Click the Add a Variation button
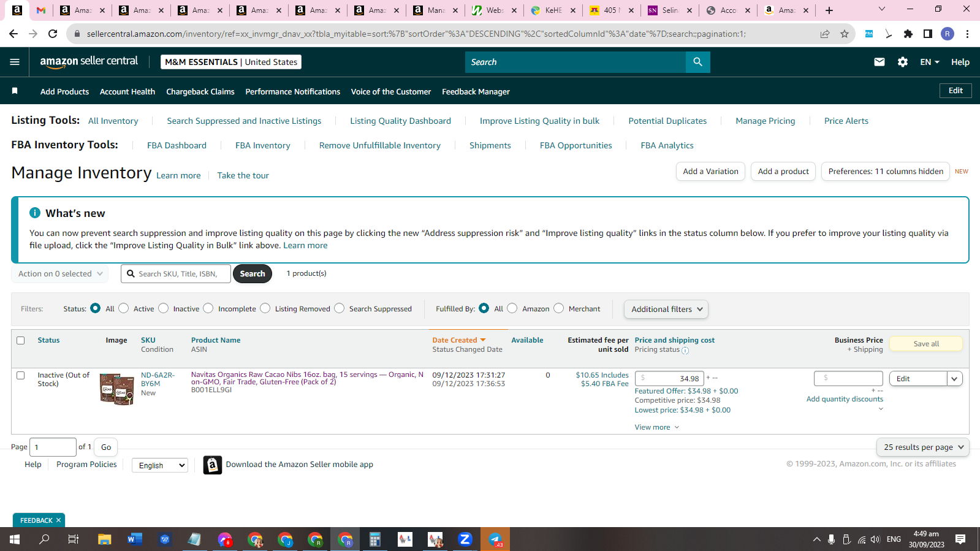Screen dimensions: 980x551 710,172
